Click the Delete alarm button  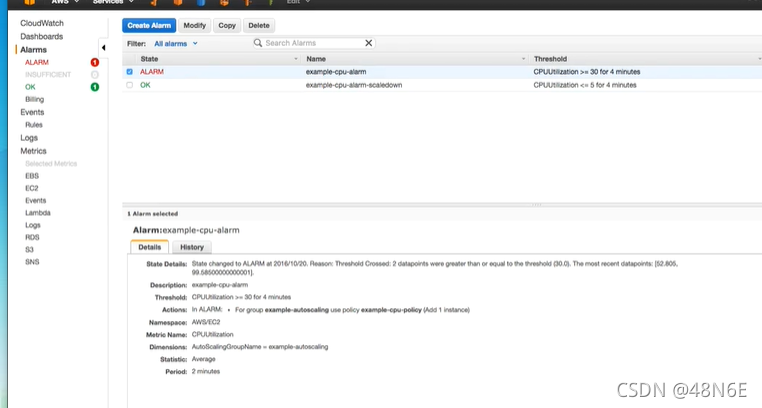pos(259,25)
